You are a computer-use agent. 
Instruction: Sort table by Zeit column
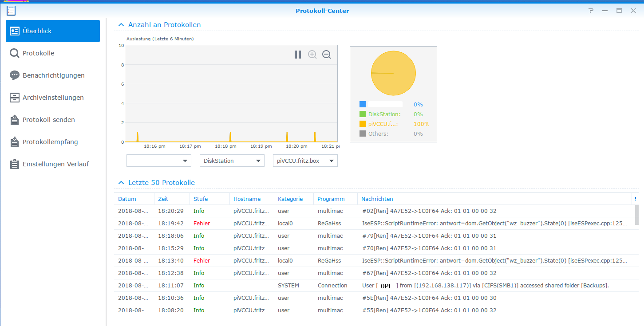coord(172,199)
